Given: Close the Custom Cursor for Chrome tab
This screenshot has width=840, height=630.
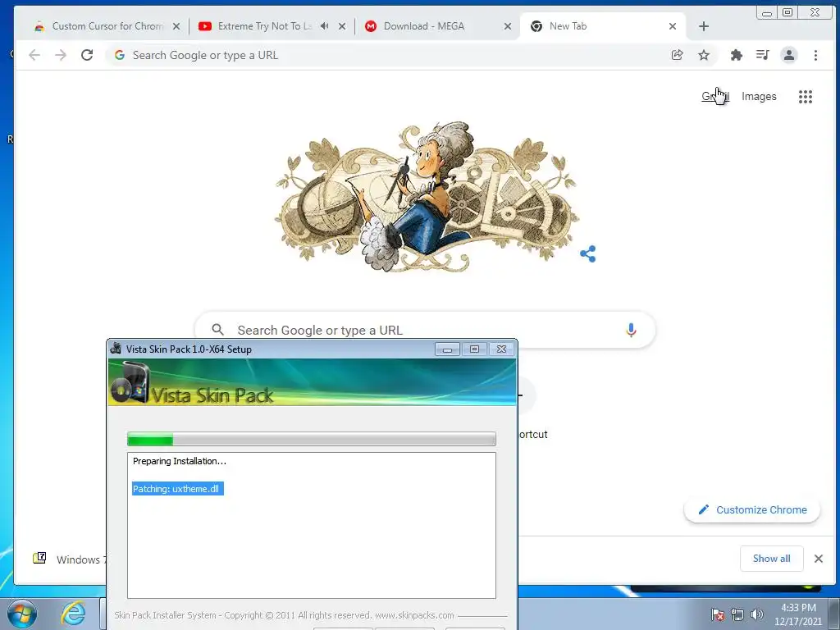Looking at the screenshot, I should pyautogui.click(x=176, y=26).
